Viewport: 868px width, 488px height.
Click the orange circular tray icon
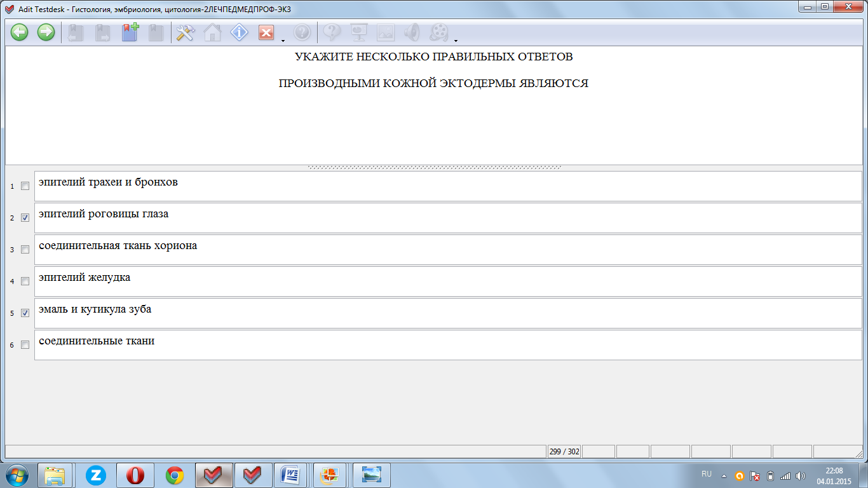click(x=739, y=475)
